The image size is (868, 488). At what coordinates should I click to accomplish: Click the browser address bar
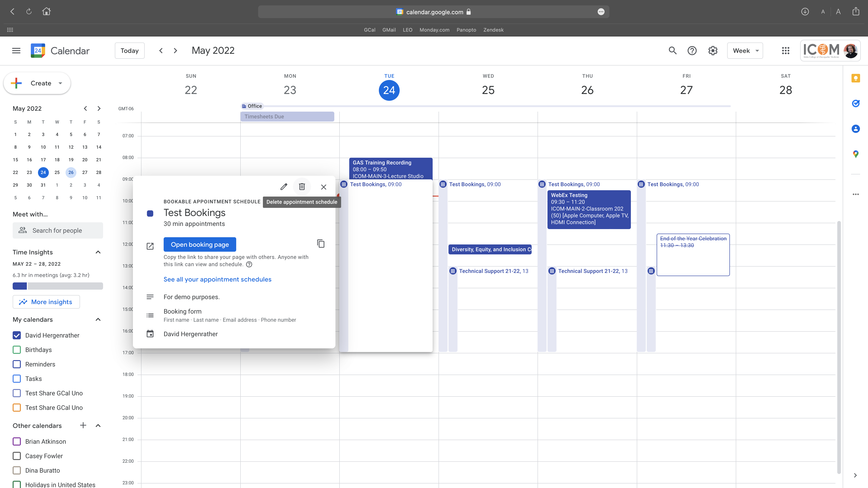(x=434, y=12)
